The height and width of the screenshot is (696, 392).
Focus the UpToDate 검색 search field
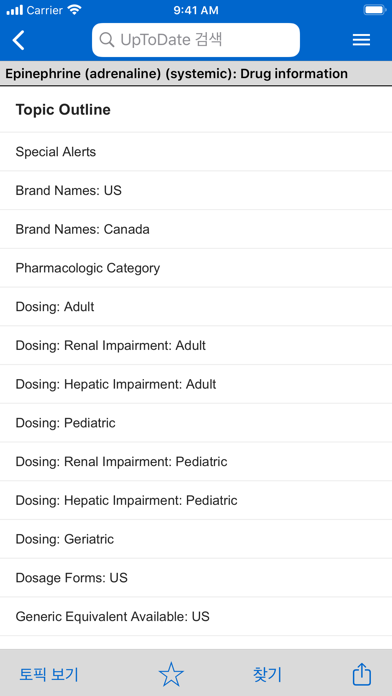click(196, 40)
